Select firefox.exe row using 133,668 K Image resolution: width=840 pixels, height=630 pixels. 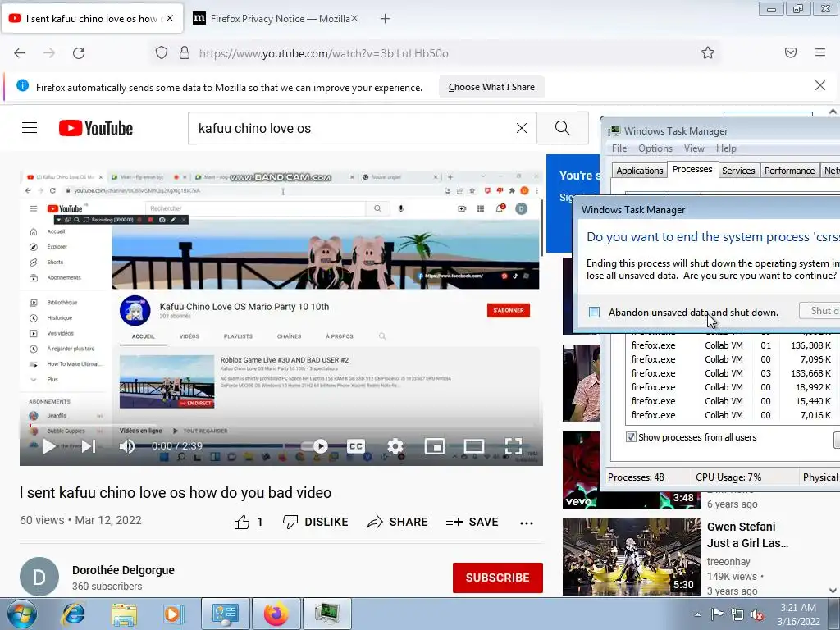pyautogui.click(x=731, y=373)
